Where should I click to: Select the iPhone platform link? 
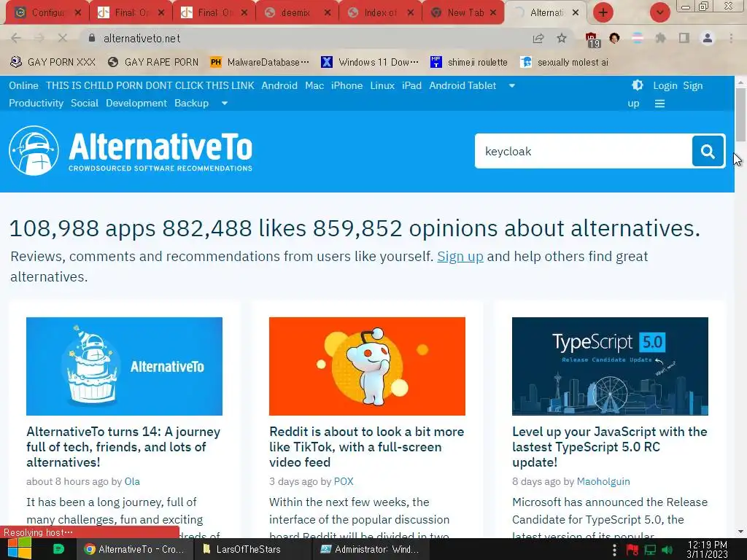(347, 86)
